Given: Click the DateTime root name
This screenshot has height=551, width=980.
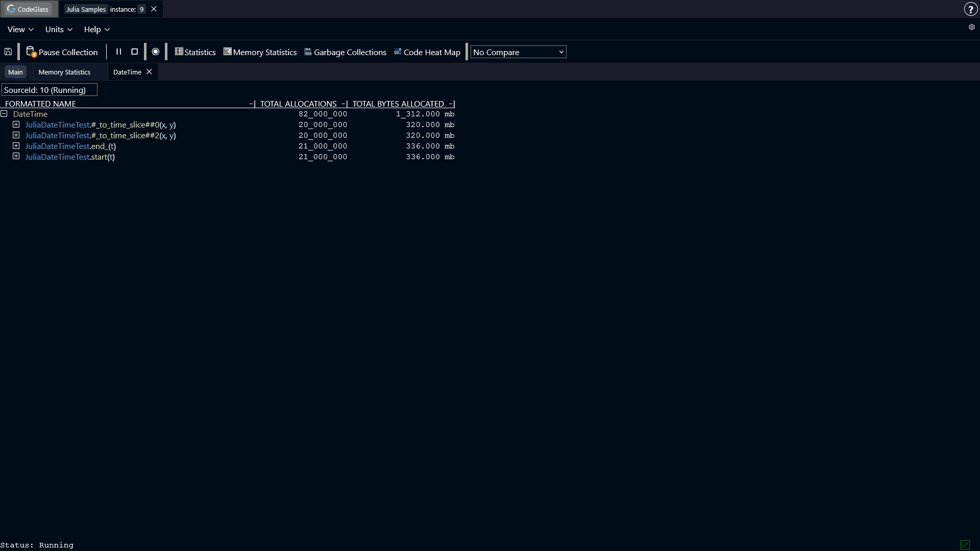Looking at the screenshot, I should [30, 114].
